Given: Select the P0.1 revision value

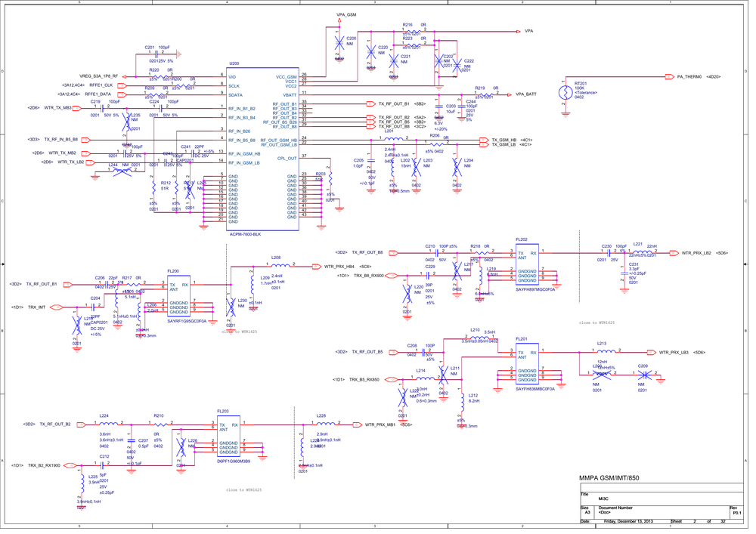Looking at the screenshot, I should coord(736,514).
